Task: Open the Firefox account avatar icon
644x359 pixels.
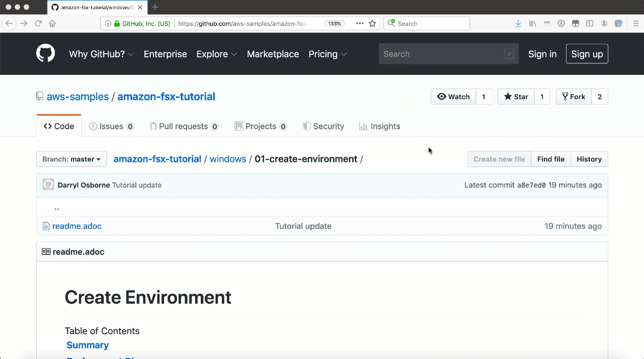Action: pyautogui.click(x=604, y=24)
